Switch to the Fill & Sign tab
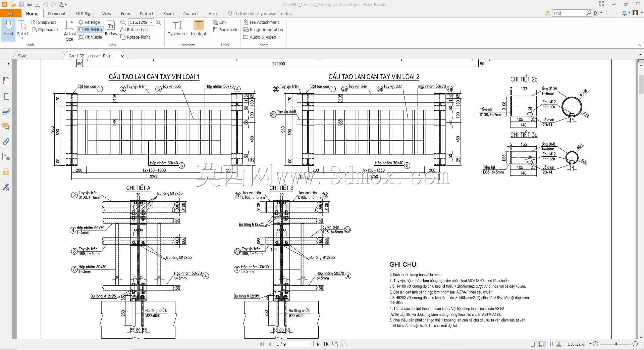 pos(84,13)
